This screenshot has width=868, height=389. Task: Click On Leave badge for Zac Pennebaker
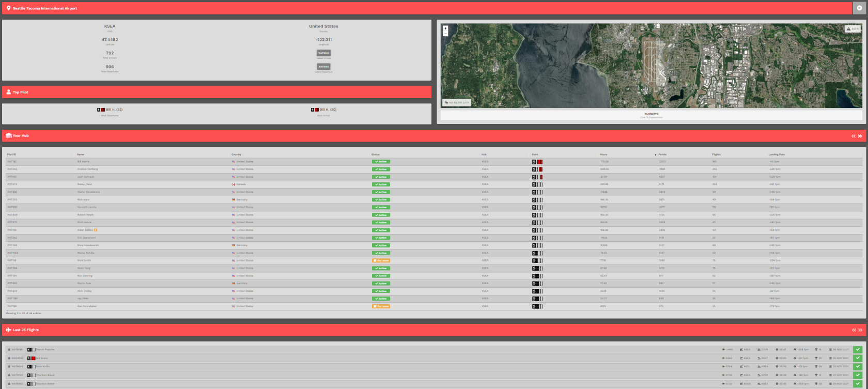381,306
